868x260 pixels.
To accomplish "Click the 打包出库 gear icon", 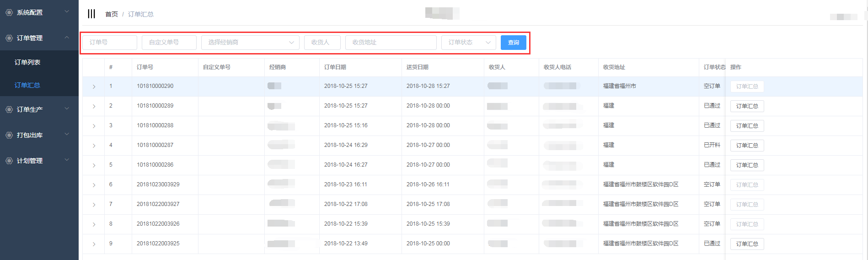I will point(9,135).
